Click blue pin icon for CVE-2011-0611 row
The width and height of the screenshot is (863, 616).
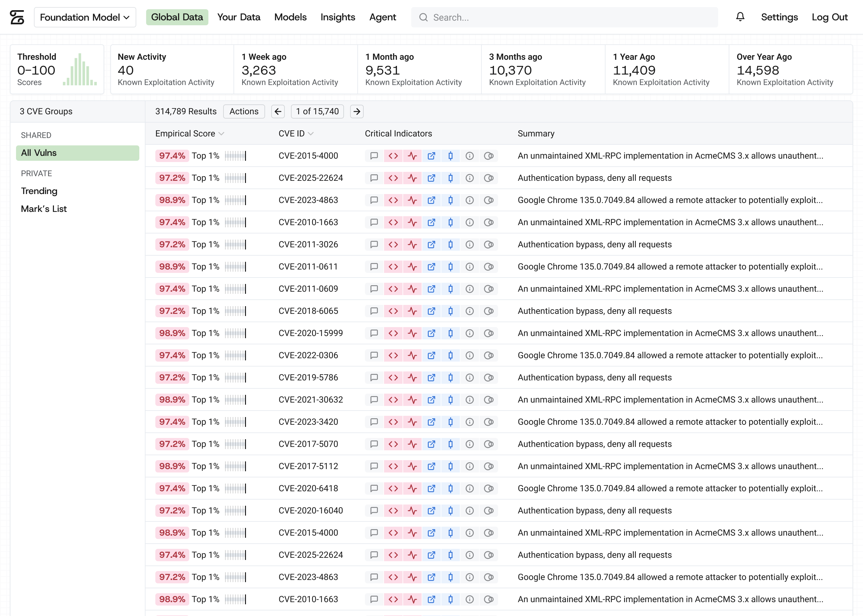pos(451,267)
